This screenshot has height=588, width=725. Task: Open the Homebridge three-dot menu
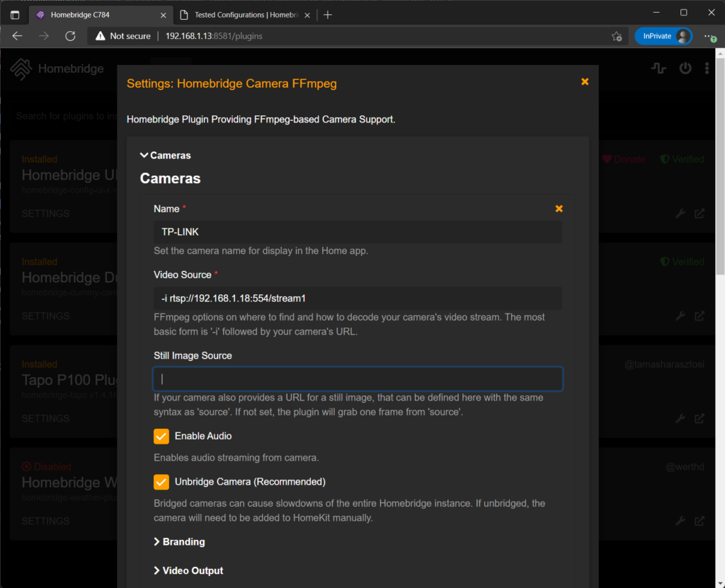707,69
